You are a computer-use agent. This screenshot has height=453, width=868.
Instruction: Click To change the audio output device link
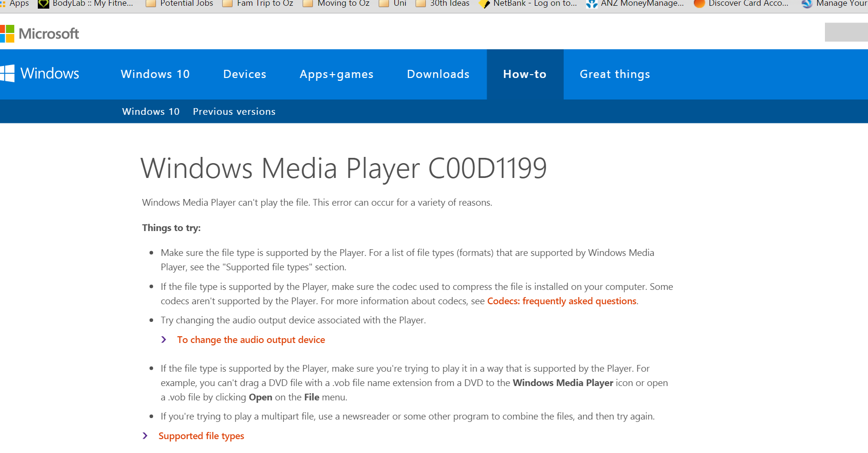tap(251, 340)
